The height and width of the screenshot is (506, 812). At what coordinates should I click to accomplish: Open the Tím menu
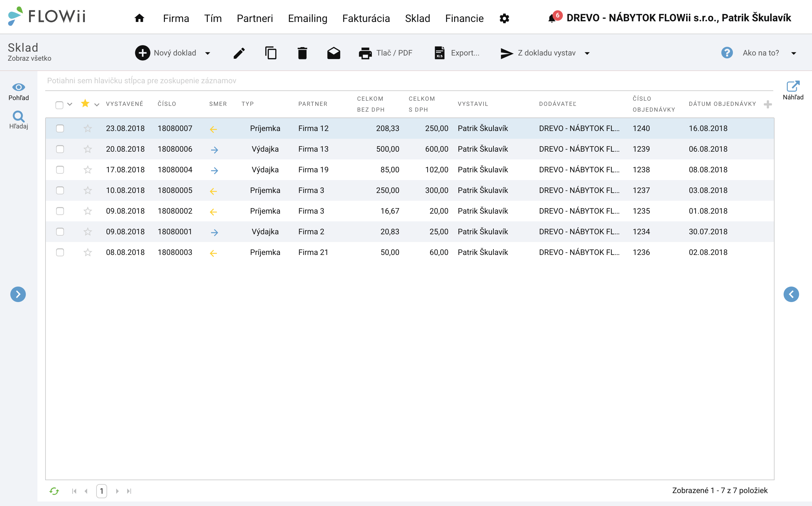213,18
